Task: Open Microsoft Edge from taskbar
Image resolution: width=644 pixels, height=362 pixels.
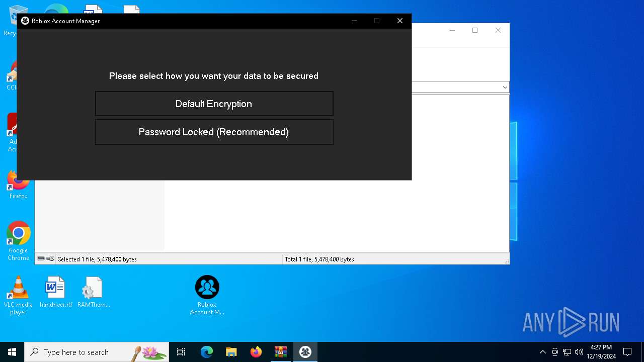Action: (x=207, y=352)
